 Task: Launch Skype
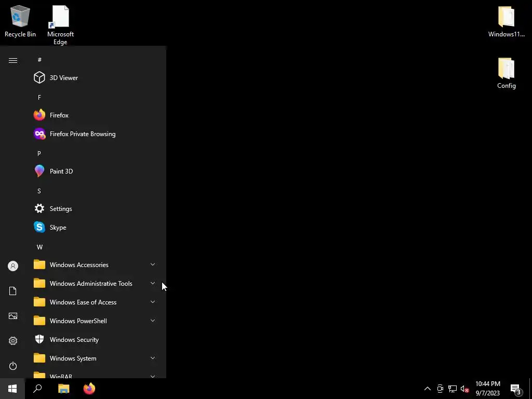click(95, 228)
